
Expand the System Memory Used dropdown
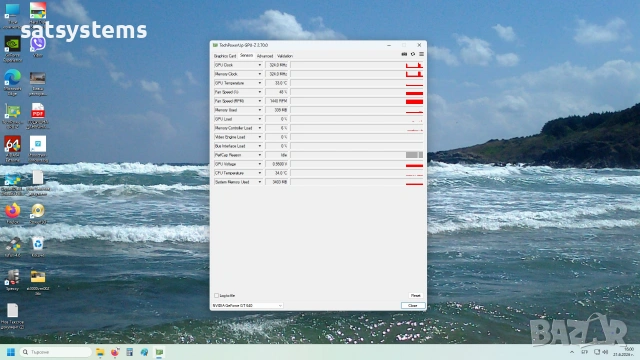point(260,182)
